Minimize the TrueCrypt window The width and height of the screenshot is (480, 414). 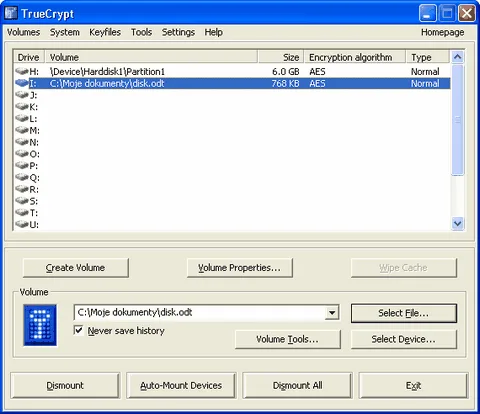coord(427,13)
